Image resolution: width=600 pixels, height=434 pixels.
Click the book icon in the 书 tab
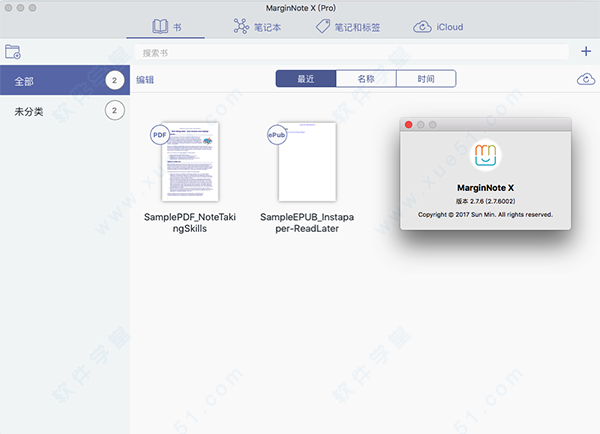160,26
